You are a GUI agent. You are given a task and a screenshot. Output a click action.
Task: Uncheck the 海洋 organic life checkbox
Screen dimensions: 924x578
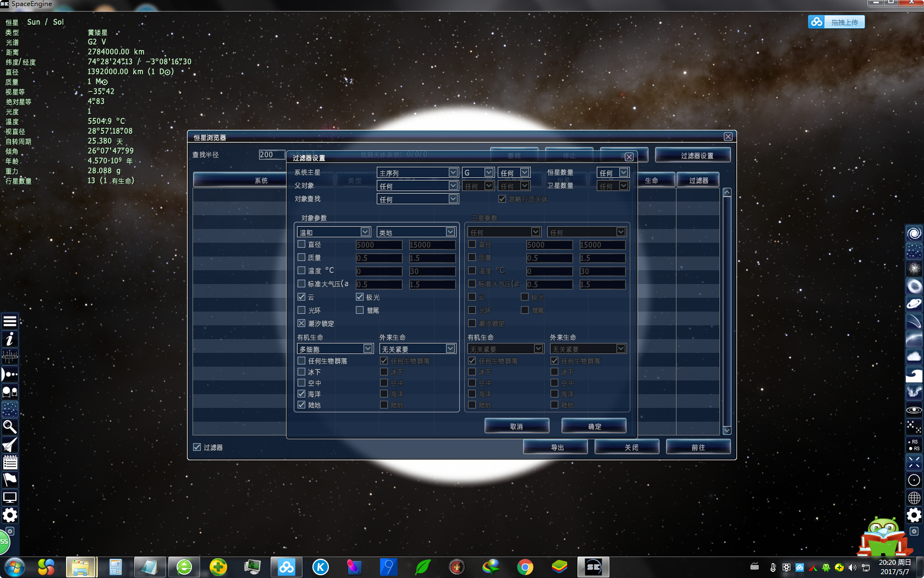(301, 394)
